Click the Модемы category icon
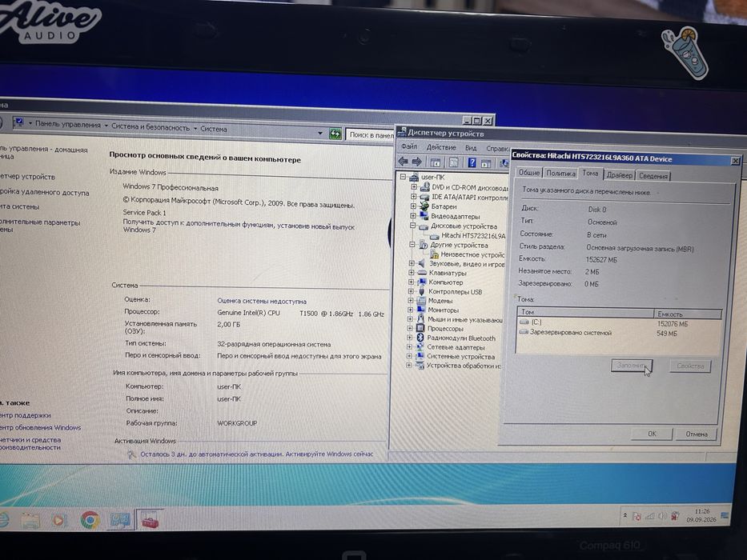747x560 pixels. click(x=421, y=301)
